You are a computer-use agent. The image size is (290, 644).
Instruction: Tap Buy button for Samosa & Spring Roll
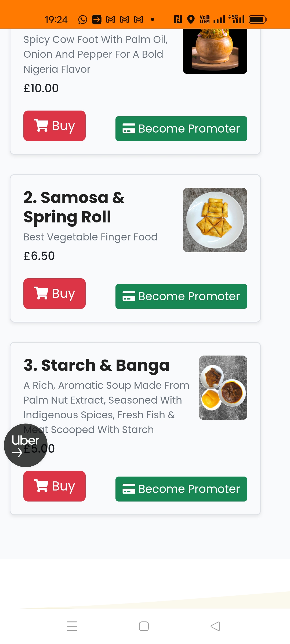point(55,293)
